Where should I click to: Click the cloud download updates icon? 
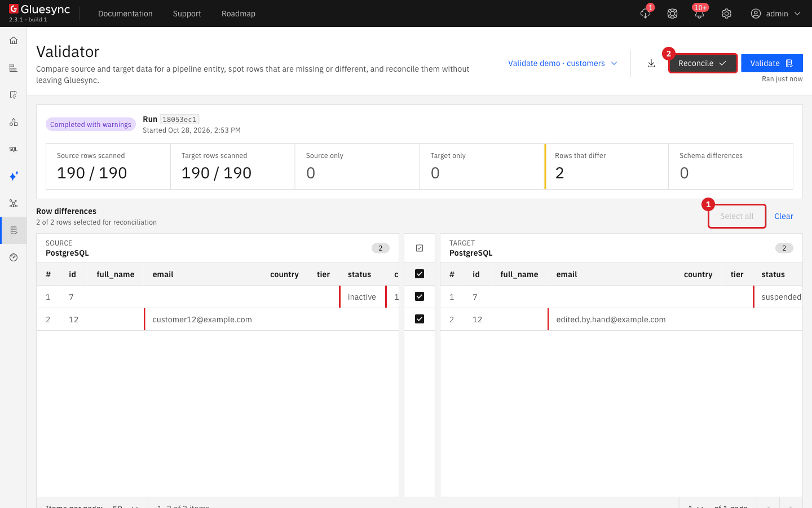tap(645, 14)
